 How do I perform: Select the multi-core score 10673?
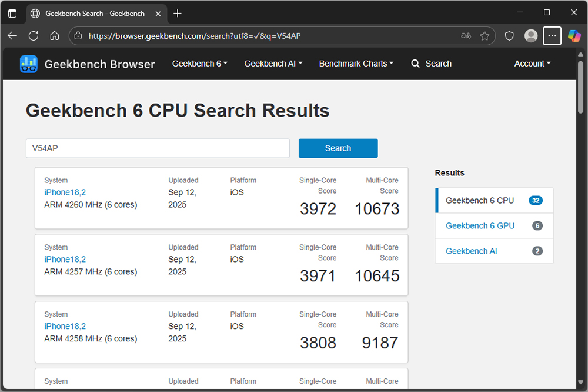377,209
